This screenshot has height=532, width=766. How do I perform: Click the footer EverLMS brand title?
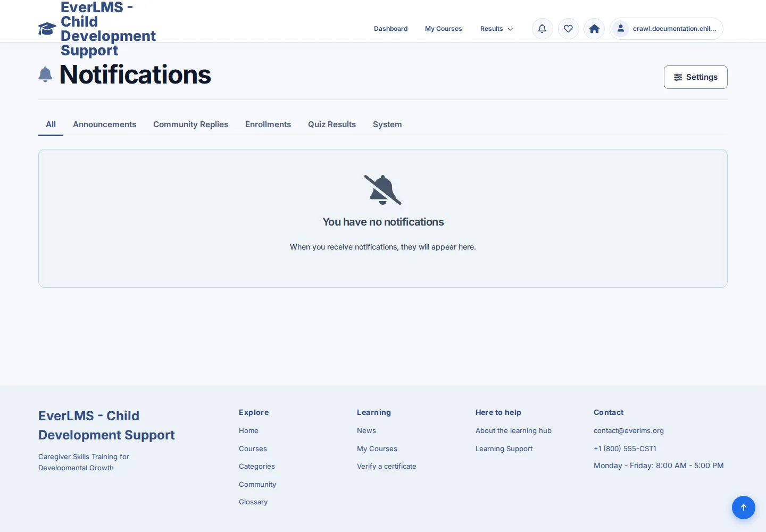pos(106,426)
